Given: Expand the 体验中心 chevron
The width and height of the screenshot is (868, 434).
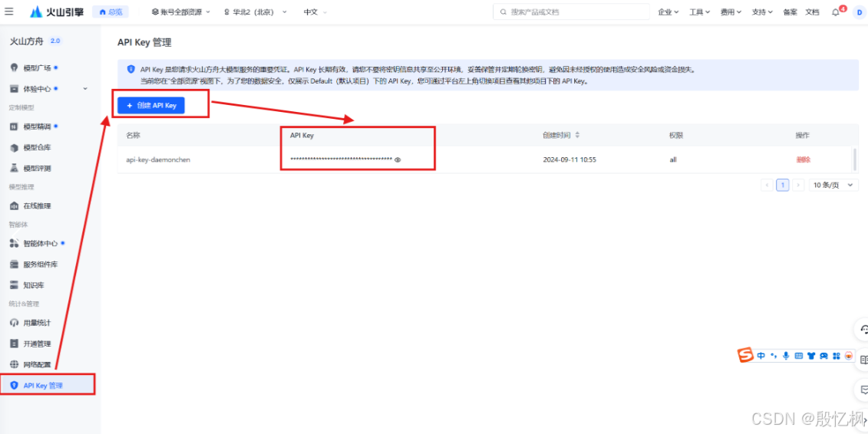Looking at the screenshot, I should [x=85, y=88].
